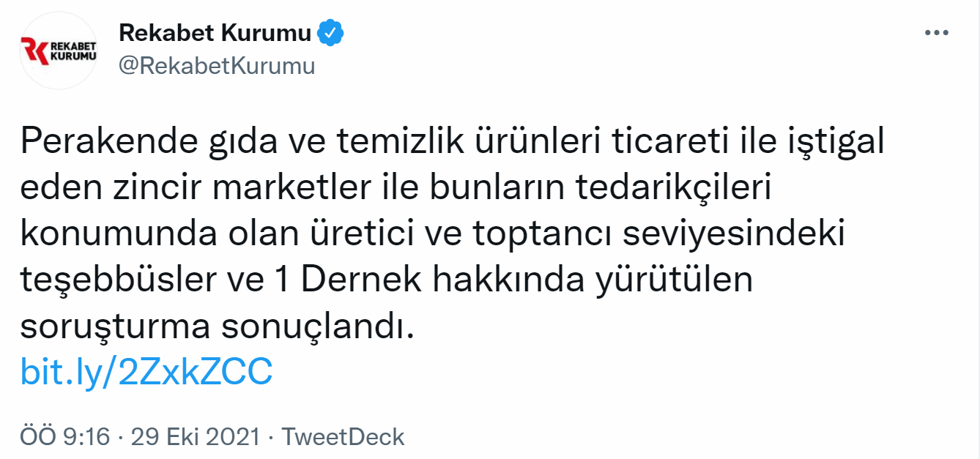Click the "ÖÖ 9:16" tweet time
This screenshot has height=459, width=980.
pyautogui.click(x=65, y=437)
